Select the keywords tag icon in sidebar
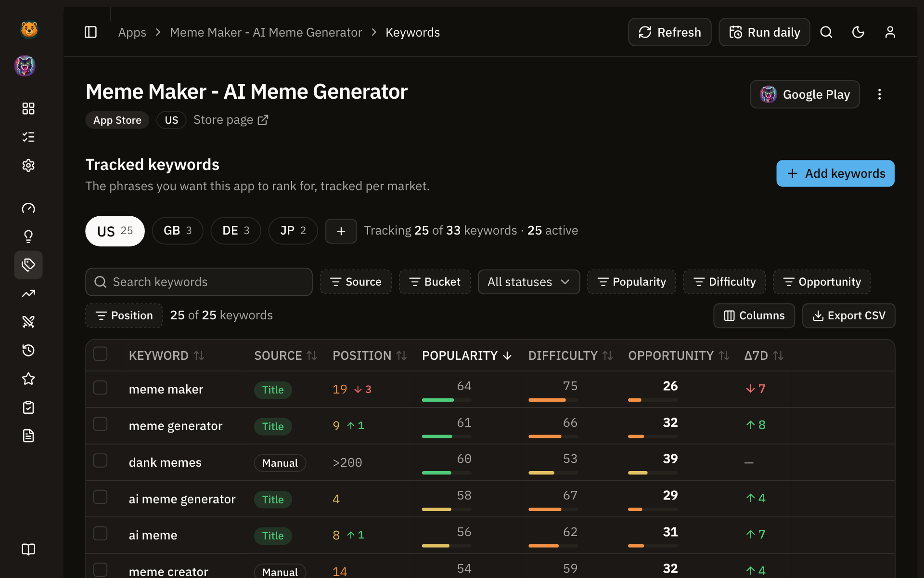 [28, 265]
